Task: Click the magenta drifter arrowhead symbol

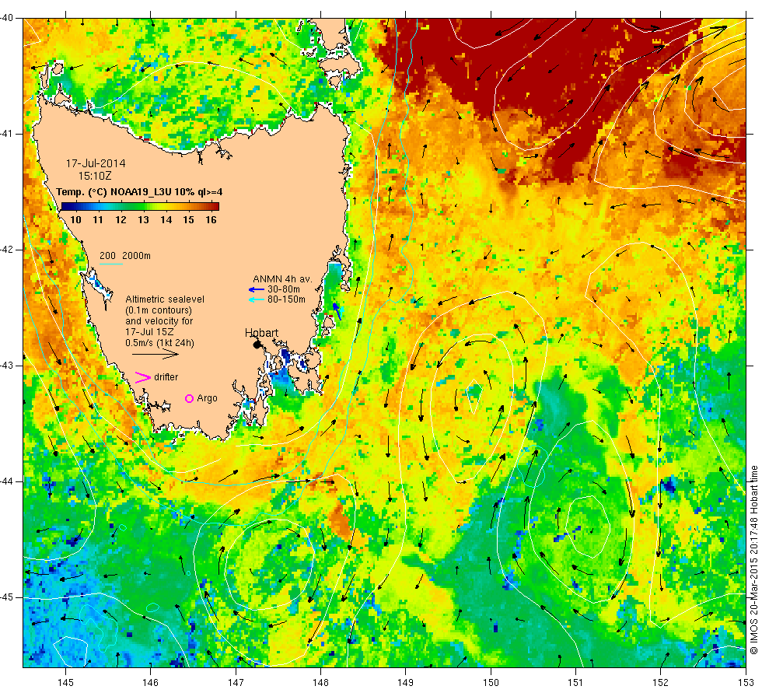Action: (x=142, y=377)
